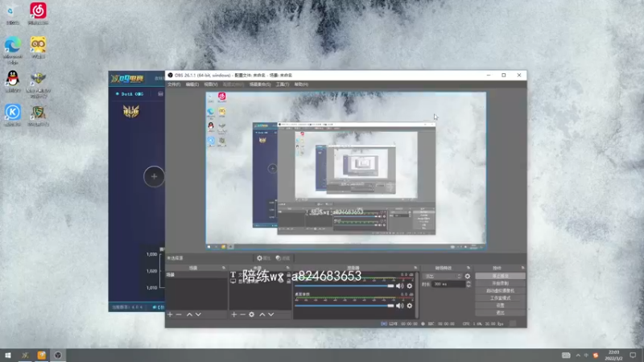Open the 文件(F) menu in OBS
This screenshot has width=644, height=362.
tap(174, 84)
